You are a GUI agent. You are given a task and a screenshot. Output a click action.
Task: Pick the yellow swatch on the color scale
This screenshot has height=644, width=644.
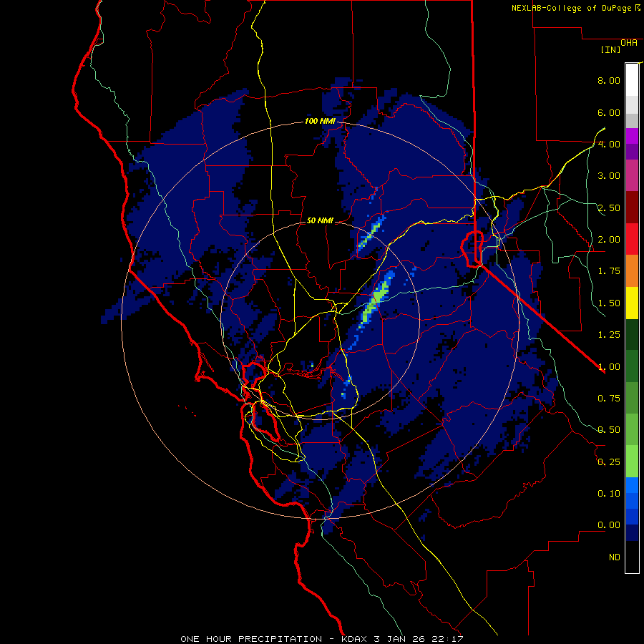click(x=632, y=303)
